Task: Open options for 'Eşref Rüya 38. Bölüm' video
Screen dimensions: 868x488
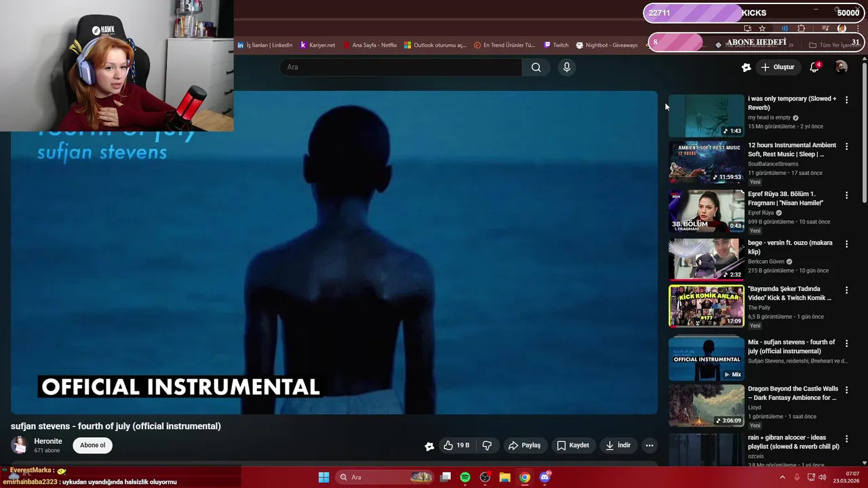Action: click(x=846, y=195)
